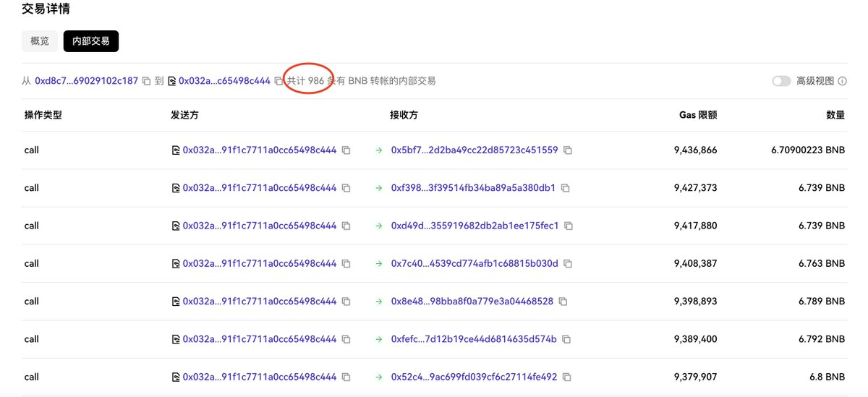868x397 pixels.
Task: Copy receiver address 0x7c40...4539cd774afb1c68815b030d
Action: (568, 264)
